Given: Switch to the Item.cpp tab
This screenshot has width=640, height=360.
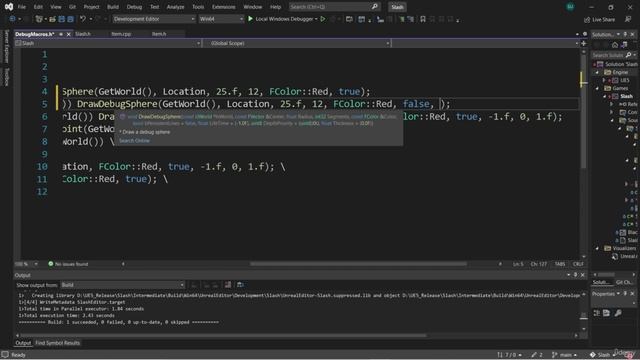Looking at the screenshot, I should point(121,34).
